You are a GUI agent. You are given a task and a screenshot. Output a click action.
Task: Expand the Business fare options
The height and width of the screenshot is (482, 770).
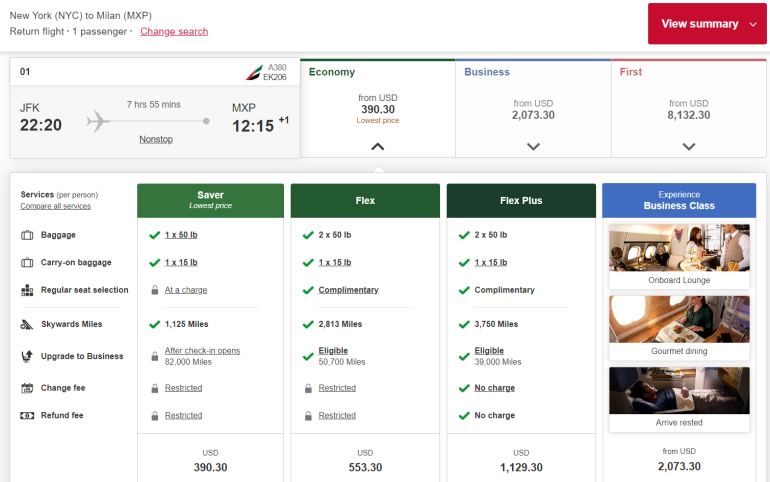pyautogui.click(x=533, y=146)
